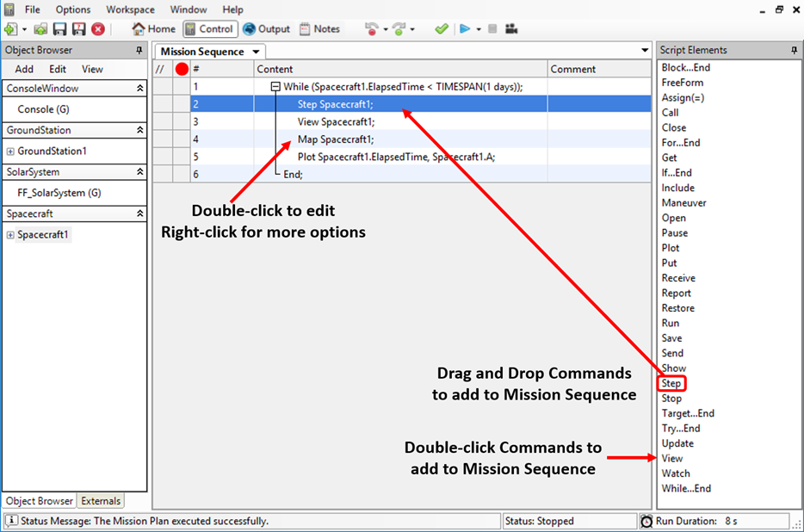Click the Undo icon in toolbar
Screen dimensions: 804x532
click(x=372, y=29)
